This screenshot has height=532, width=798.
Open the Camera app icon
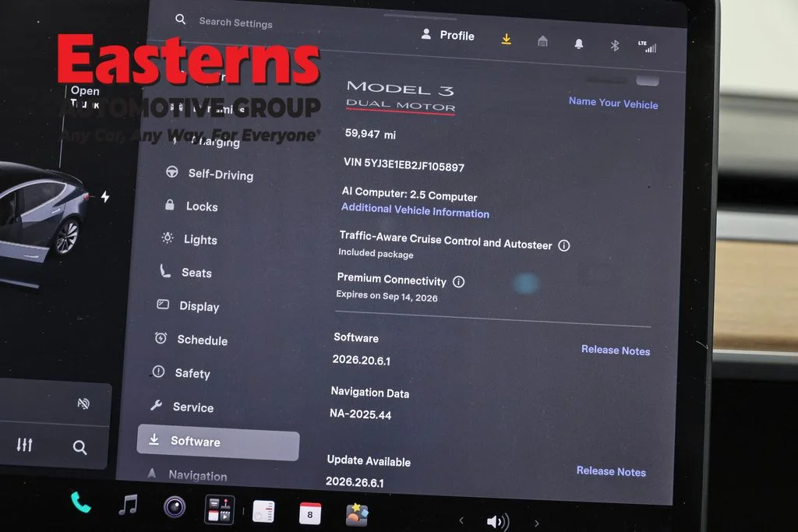(175, 507)
